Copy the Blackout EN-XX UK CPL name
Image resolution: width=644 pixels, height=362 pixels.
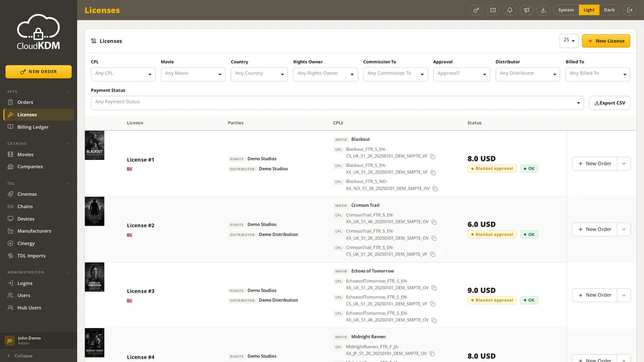(433, 172)
